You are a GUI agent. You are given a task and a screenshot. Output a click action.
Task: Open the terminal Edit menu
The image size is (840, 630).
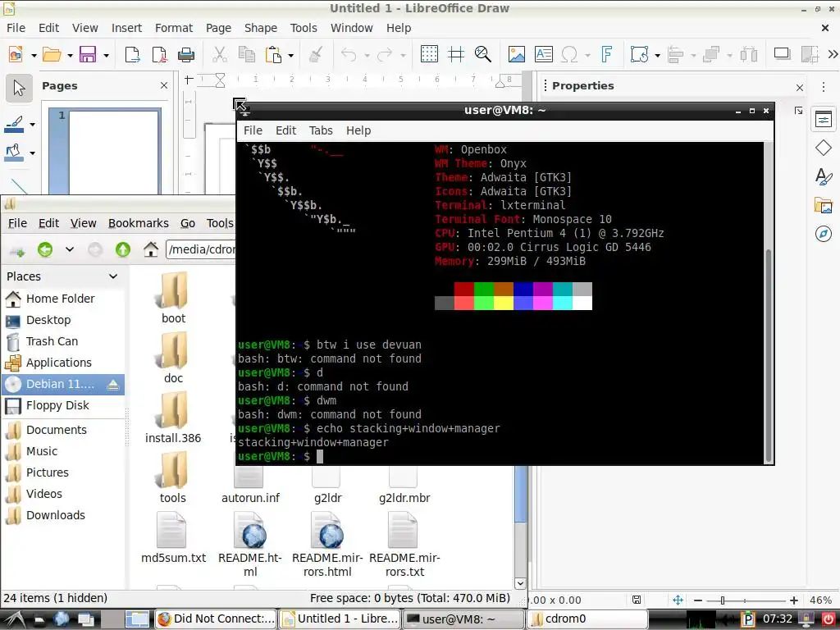click(285, 130)
